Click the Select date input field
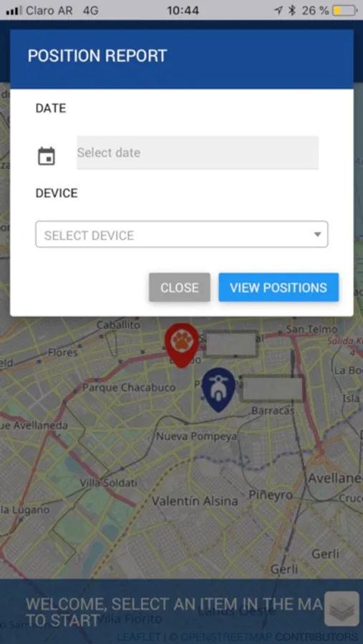 (198, 152)
